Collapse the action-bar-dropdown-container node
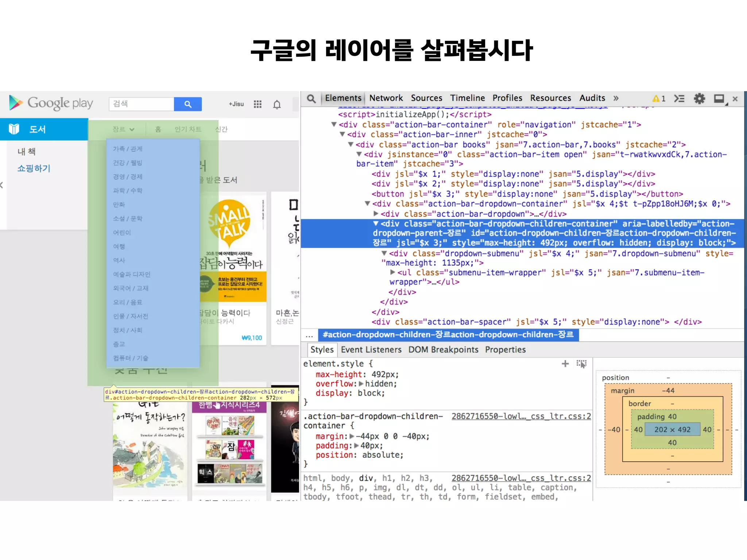 (367, 204)
